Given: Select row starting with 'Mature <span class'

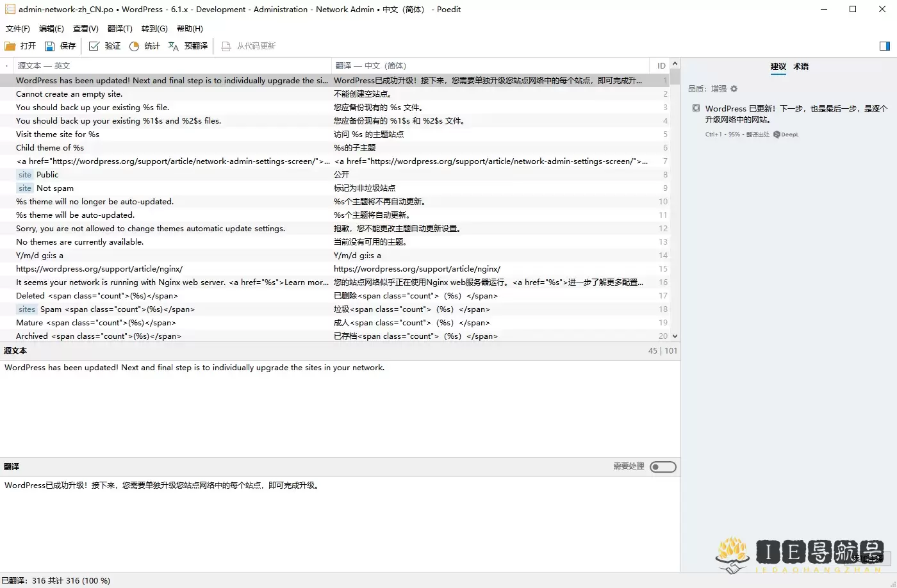Looking at the screenshot, I should point(335,323).
